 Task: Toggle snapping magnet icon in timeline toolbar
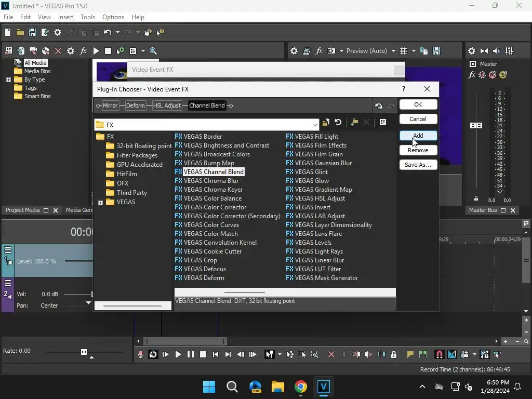pyautogui.click(x=439, y=354)
